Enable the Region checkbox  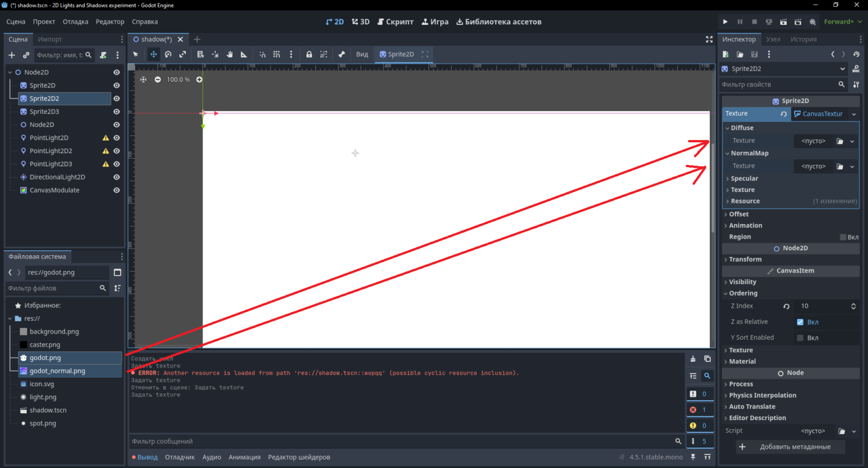[x=843, y=237]
